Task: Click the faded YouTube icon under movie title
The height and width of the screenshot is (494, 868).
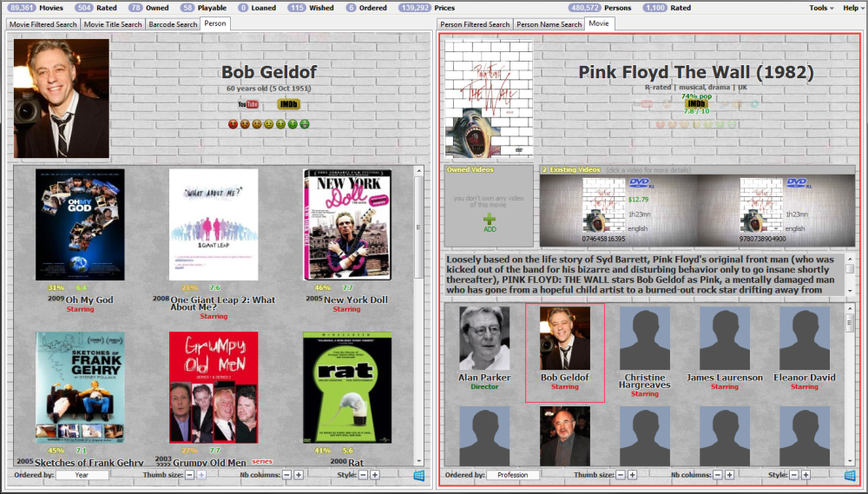Action: coord(643,103)
